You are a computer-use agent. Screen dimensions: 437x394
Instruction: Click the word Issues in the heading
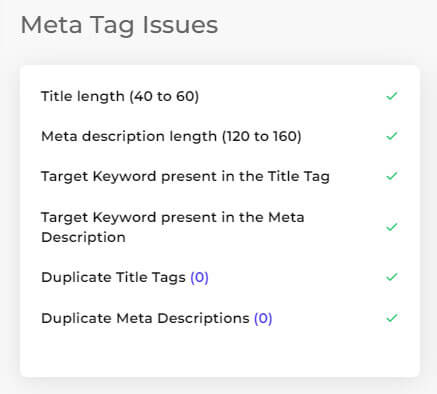point(180,25)
